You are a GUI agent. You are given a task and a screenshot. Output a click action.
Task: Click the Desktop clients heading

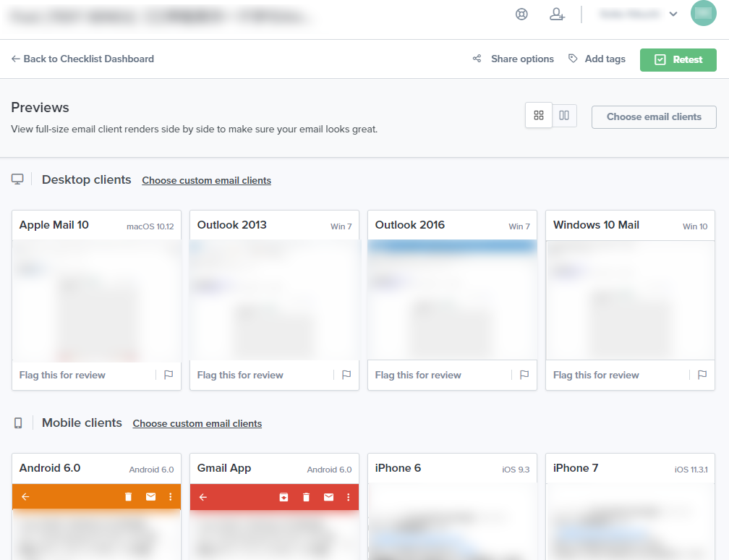coord(87,179)
